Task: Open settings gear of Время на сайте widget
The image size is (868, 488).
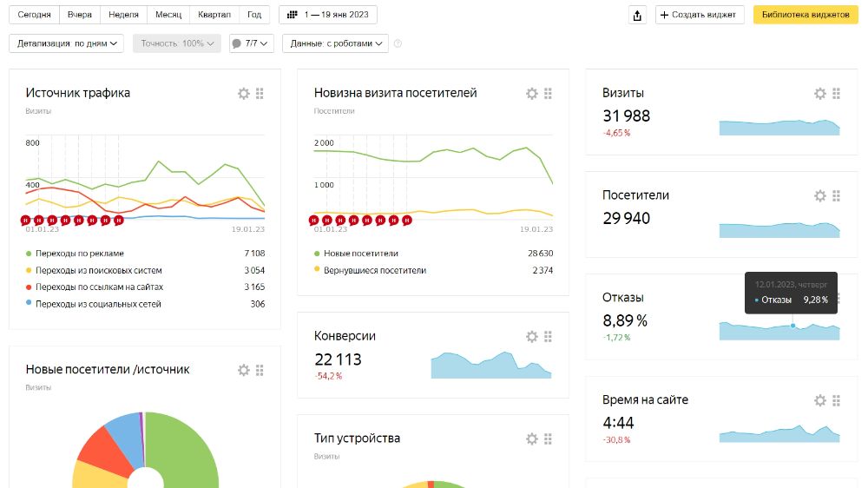Action: coord(820,400)
